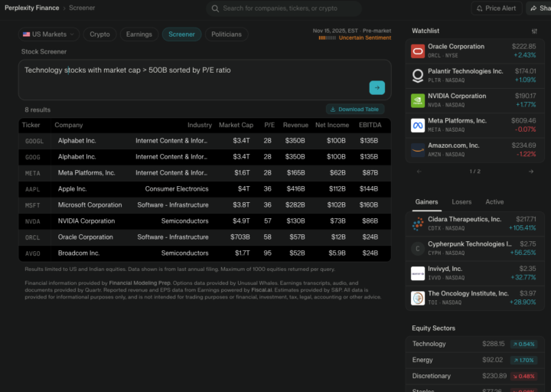The width and height of the screenshot is (551, 392).
Task: Click the Oracle Corporation logo in the Watchlist
Action: [418, 51]
